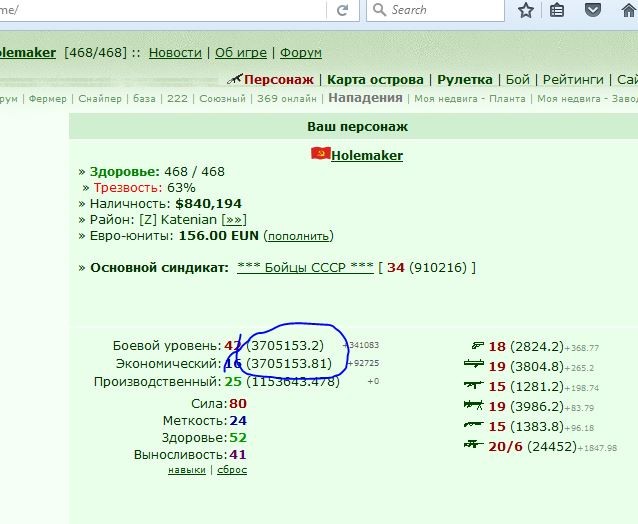Open the Рулетка menu item
Viewport: 638px width, 524px height.
pyautogui.click(x=465, y=80)
